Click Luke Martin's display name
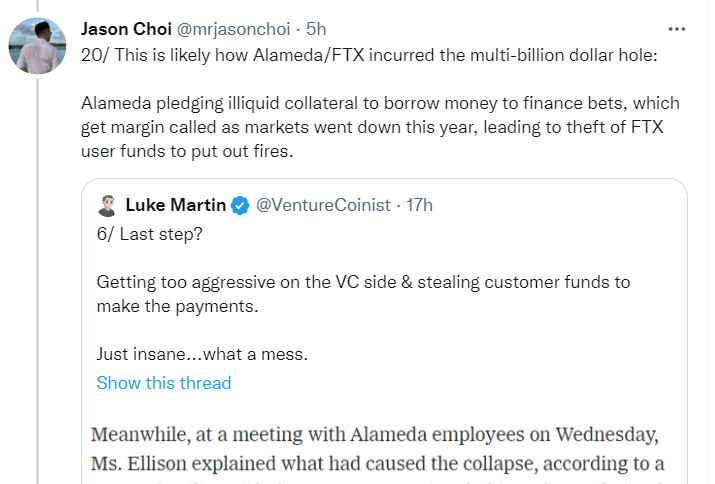Viewport: 715px width, 484px height. [x=177, y=206]
